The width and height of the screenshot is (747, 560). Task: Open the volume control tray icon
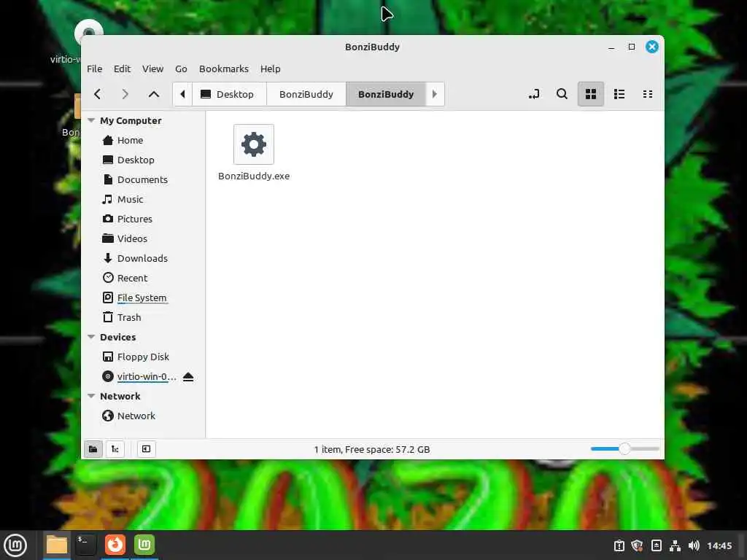click(x=694, y=545)
